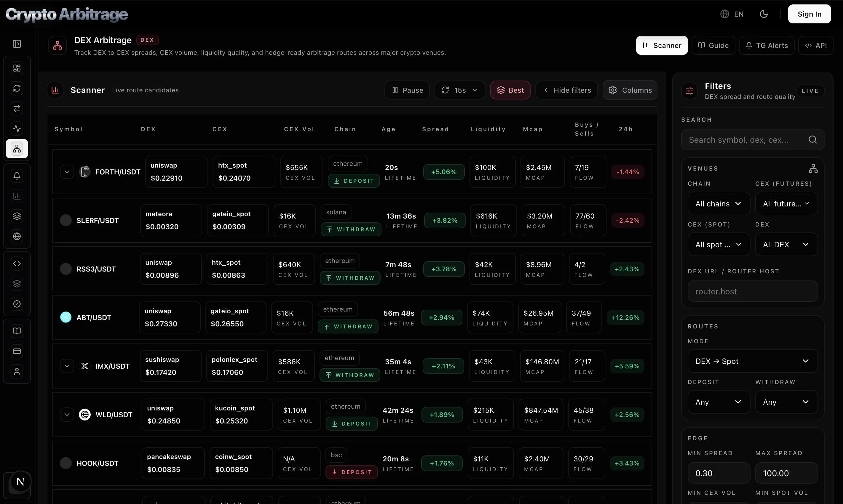This screenshot has height=504, width=843.
Task: Open the dashboard grid icon in sidebar
Action: click(17, 68)
